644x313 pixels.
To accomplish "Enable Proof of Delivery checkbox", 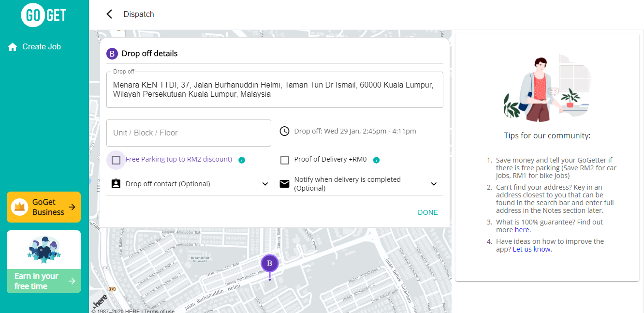I will [x=285, y=160].
